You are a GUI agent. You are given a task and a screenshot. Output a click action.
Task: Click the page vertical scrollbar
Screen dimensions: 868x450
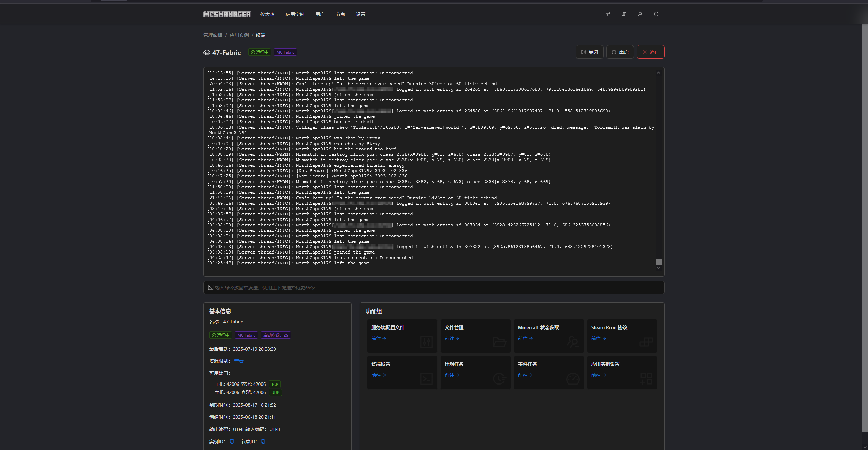pyautogui.click(x=865, y=228)
